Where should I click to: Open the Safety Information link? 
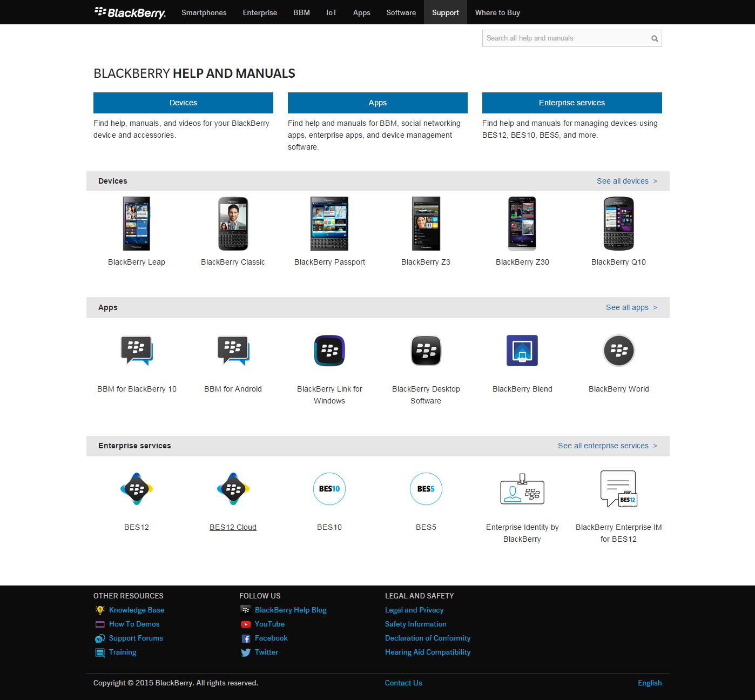[x=416, y=624]
